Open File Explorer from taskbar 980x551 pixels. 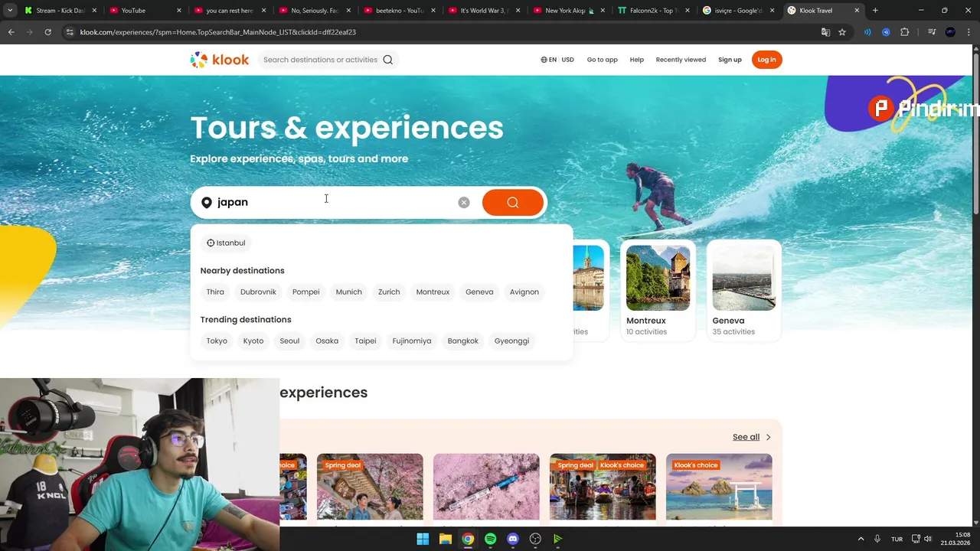click(445, 539)
